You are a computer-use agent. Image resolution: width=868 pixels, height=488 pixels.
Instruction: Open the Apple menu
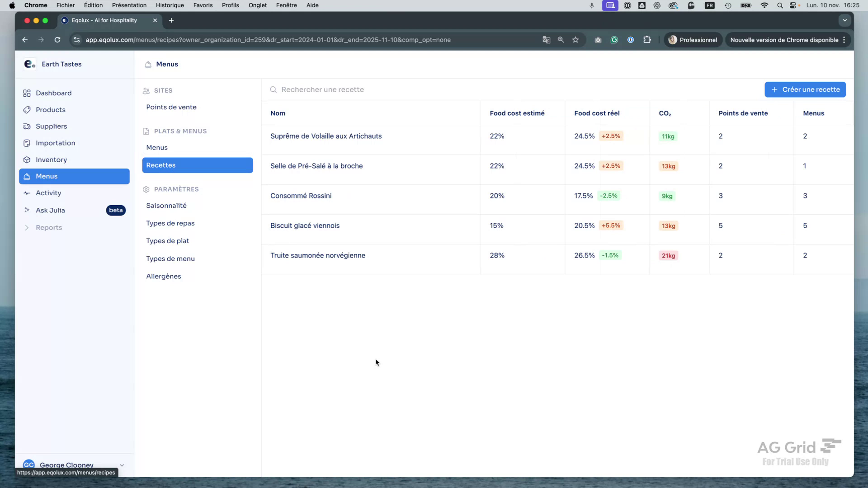[x=12, y=5]
